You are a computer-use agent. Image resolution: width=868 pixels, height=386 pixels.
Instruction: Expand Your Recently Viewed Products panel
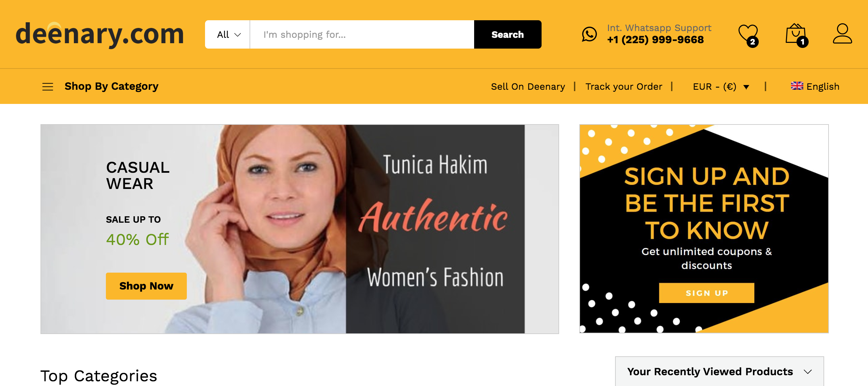coord(719,371)
